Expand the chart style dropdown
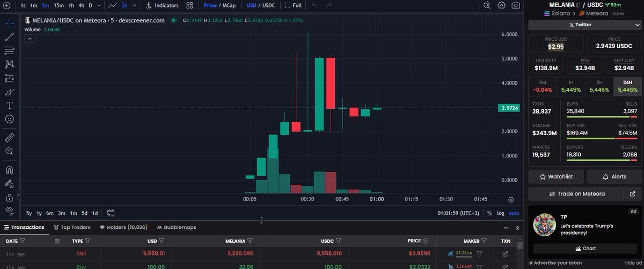Viewport: 644px width, 269px height. click(x=134, y=5)
